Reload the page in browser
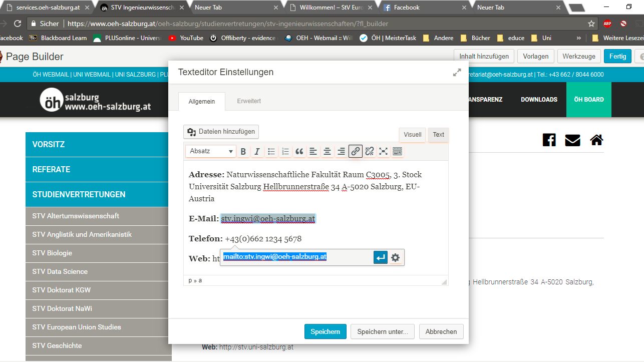 [18, 24]
